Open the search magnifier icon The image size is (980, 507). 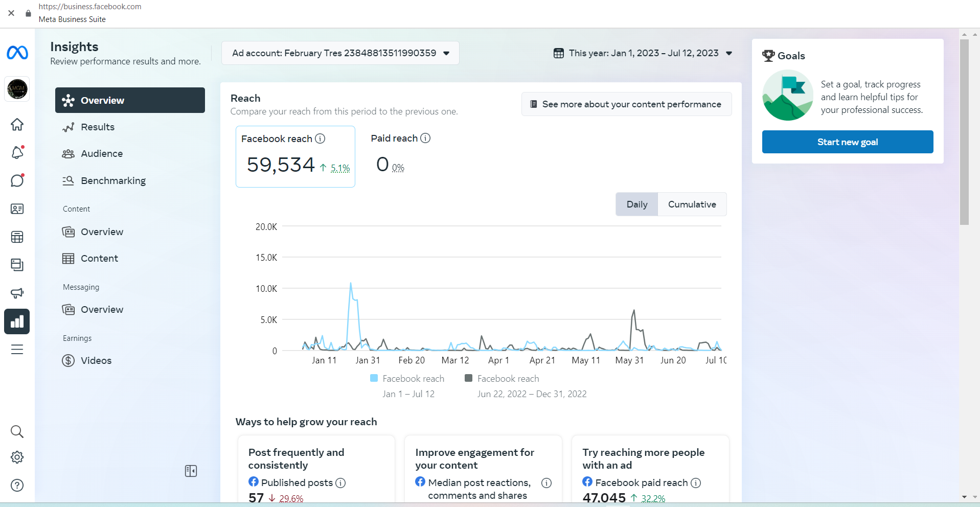pyautogui.click(x=17, y=432)
